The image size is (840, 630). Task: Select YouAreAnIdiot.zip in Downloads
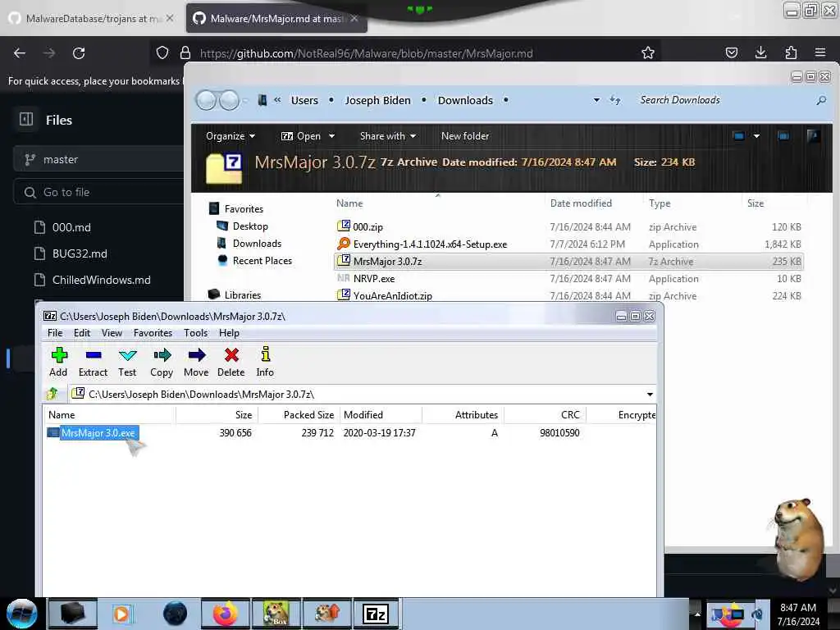coord(392,295)
